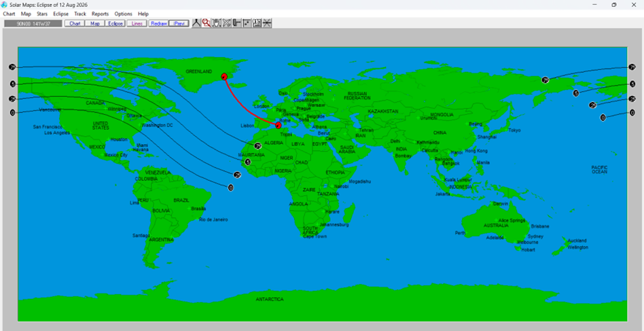Open the Reports menu
Viewport: 644px width, 331px height.
(100, 14)
